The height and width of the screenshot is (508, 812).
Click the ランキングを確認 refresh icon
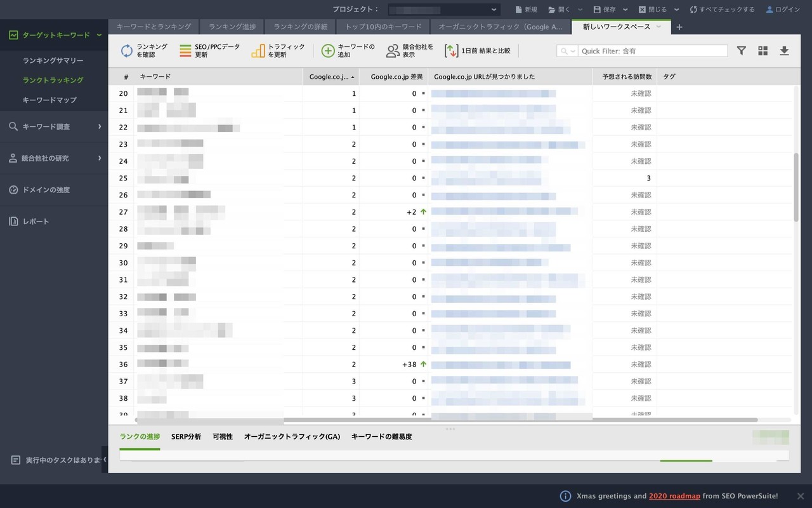click(127, 51)
